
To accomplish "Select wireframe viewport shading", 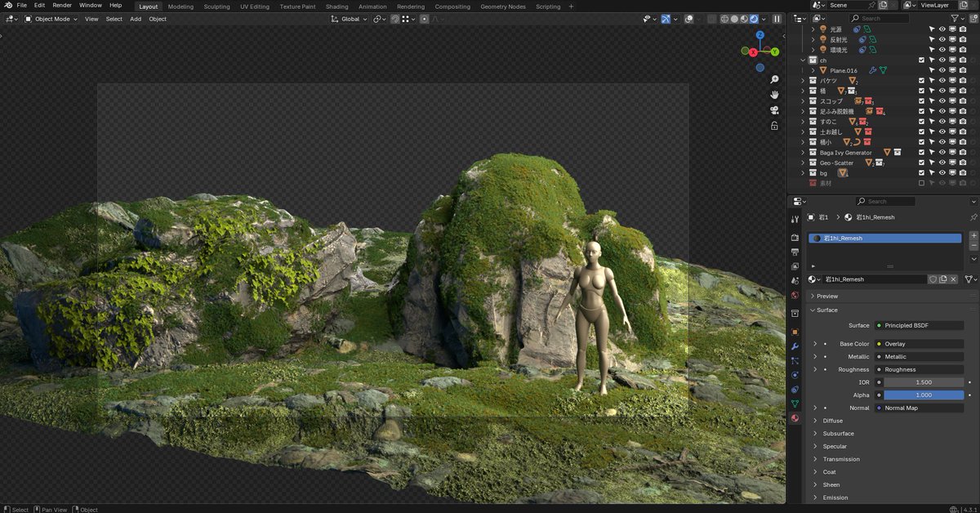I will [725, 19].
